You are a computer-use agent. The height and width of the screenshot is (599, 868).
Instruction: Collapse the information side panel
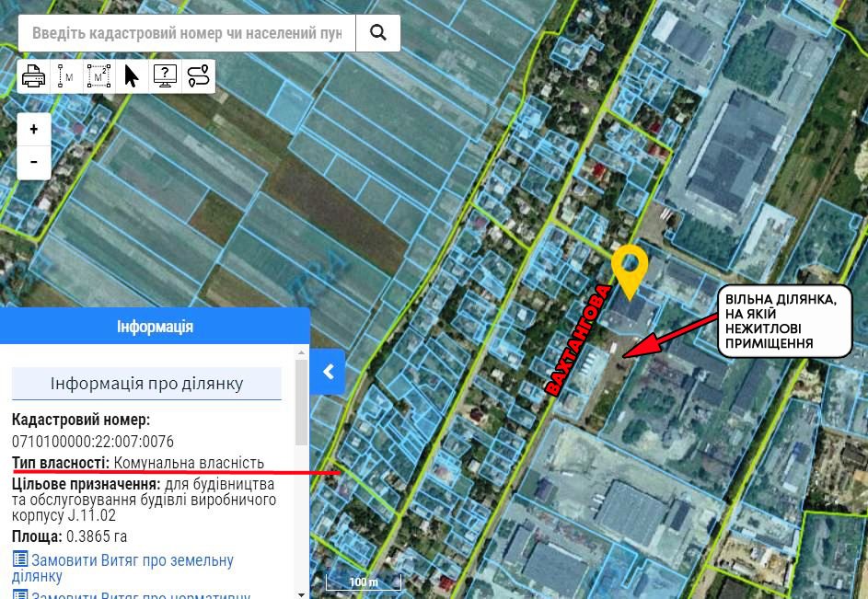328,372
